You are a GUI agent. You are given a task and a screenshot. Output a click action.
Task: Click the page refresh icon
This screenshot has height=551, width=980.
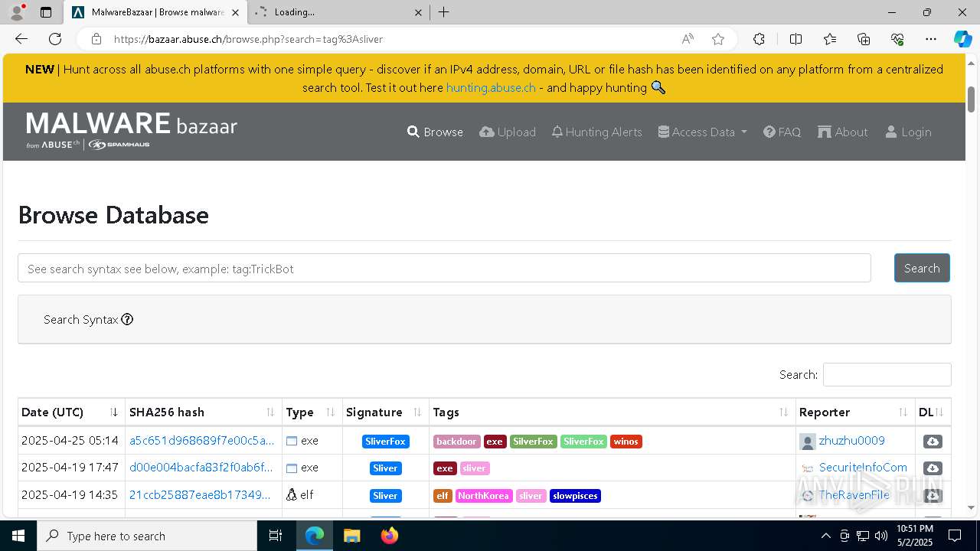55,39
